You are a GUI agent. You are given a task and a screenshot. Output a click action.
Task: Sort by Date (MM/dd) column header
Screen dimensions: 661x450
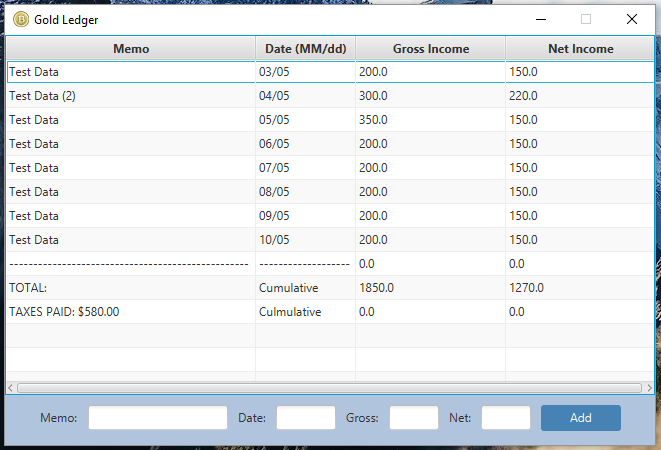coord(305,49)
